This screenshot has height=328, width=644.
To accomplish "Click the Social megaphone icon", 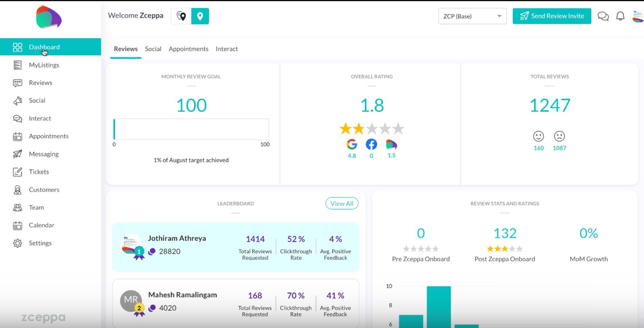I will click(17, 101).
